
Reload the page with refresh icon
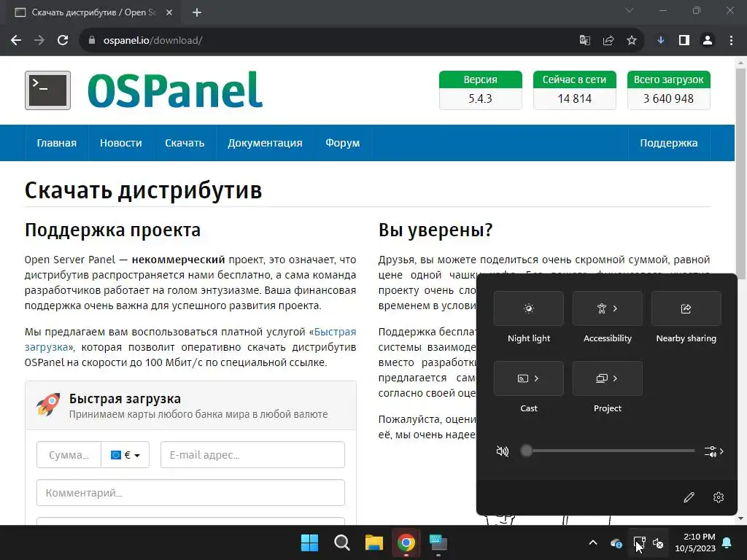coord(63,41)
